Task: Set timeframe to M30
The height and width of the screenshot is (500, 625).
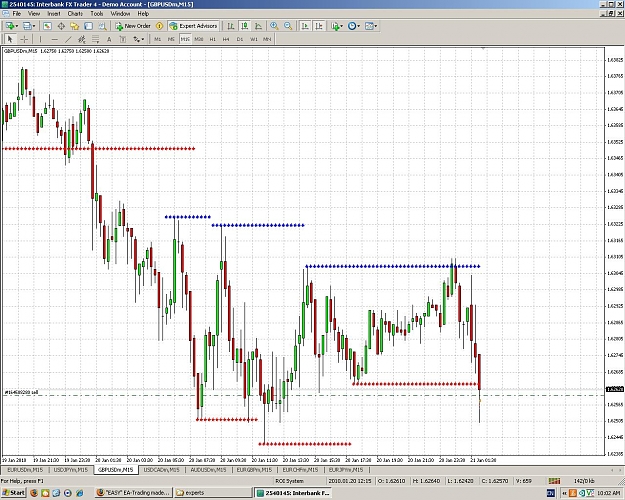Action: (x=199, y=39)
